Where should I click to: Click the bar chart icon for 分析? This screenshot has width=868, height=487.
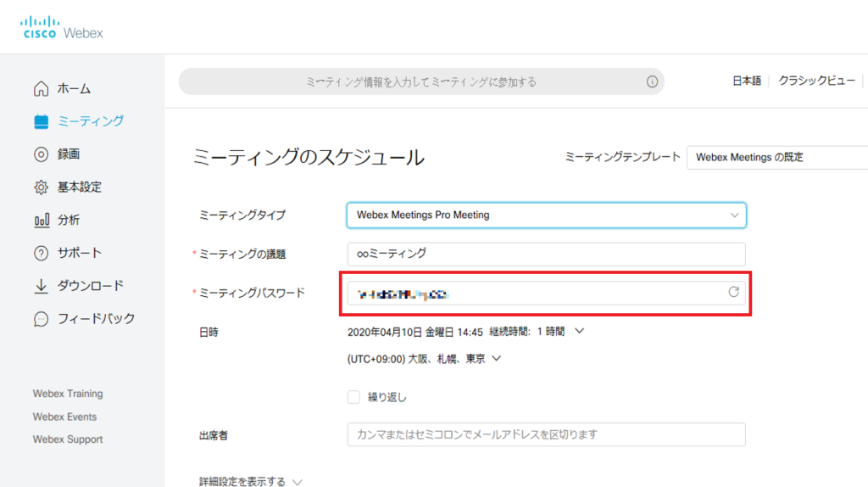(42, 220)
